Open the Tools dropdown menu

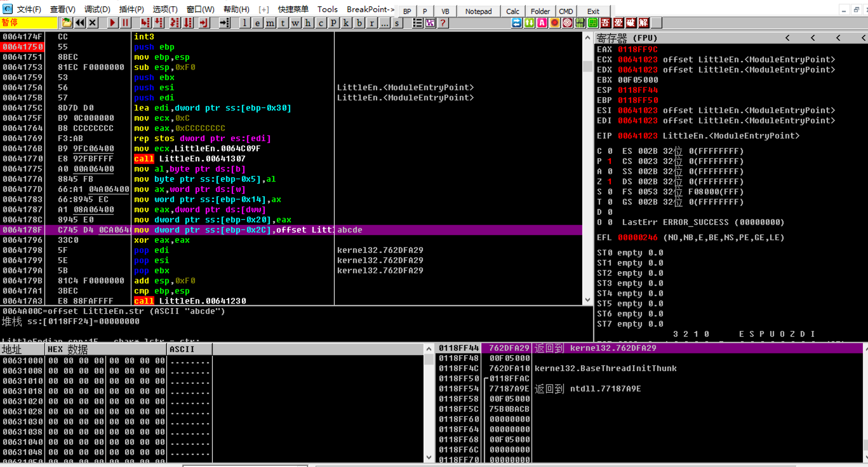click(x=328, y=10)
